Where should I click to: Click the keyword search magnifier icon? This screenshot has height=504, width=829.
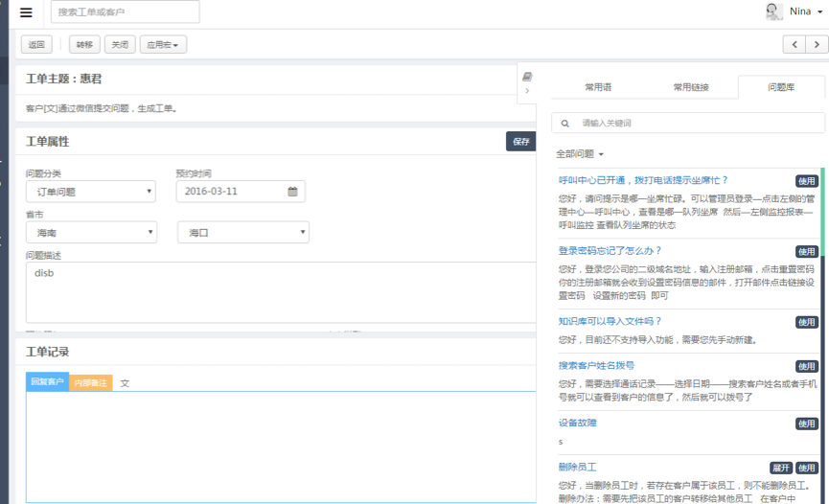pyautogui.click(x=565, y=124)
